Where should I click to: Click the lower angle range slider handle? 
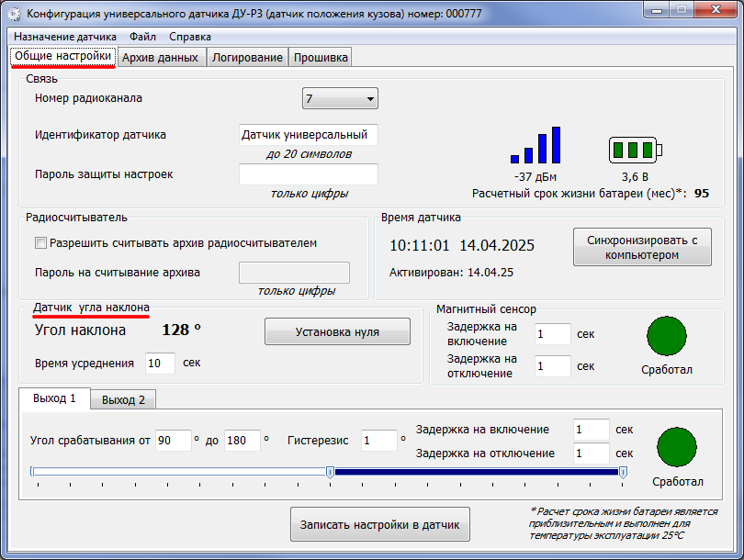pyautogui.click(x=331, y=472)
